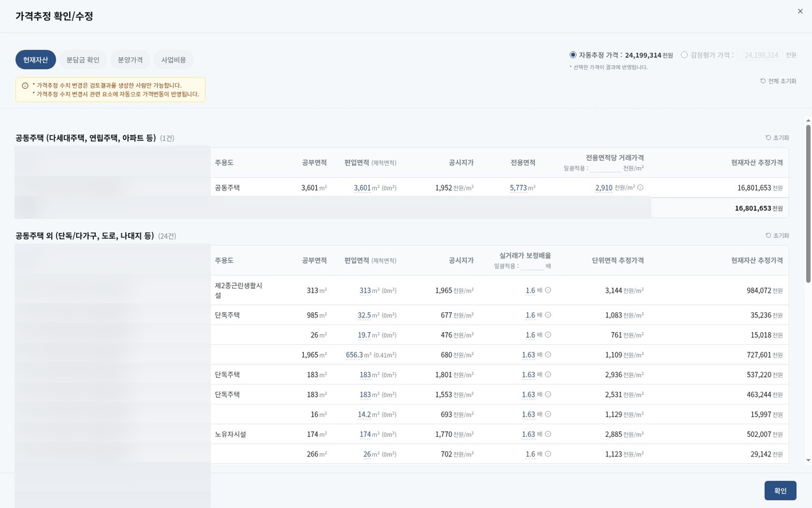Edit 보정배율 1.6 in the 984,072 row
This screenshot has width=812, height=508.
530,291
